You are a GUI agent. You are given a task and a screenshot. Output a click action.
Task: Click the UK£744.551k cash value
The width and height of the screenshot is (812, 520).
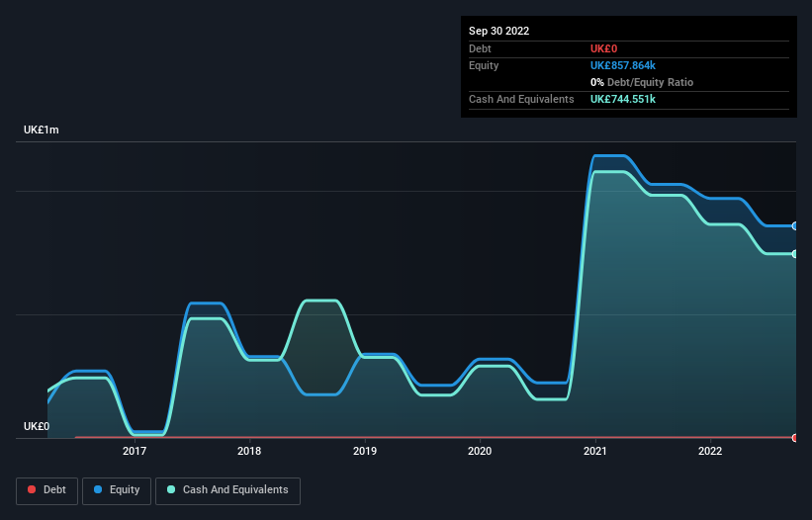[623, 99]
